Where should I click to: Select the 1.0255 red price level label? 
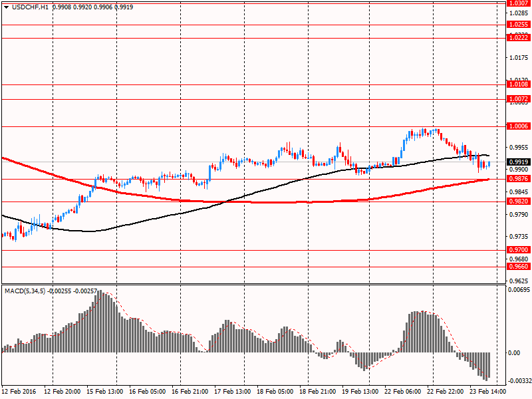coord(519,25)
